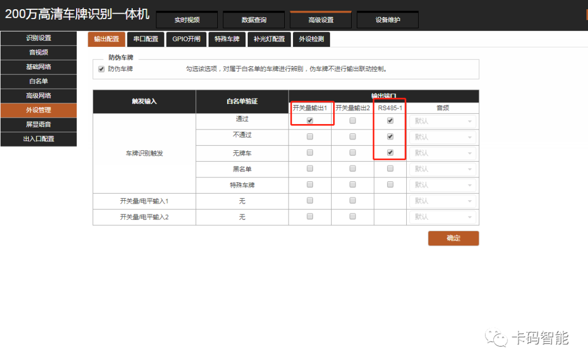Image resolution: width=588 pixels, height=364 pixels.
Task: Switch to the 外设检测 sub-tab
Action: (x=311, y=39)
